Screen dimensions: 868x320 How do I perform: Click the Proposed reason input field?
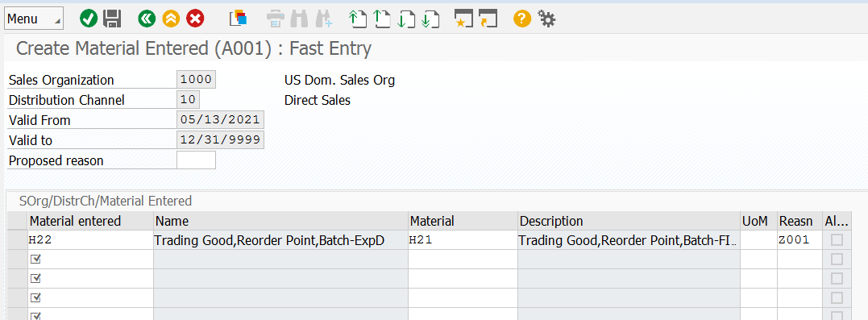click(196, 160)
